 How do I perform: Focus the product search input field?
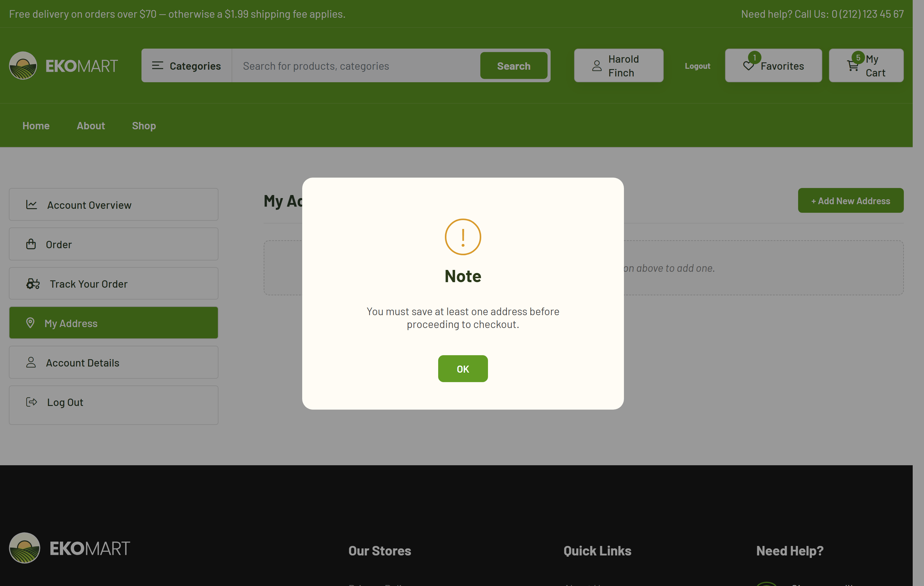[x=356, y=66]
